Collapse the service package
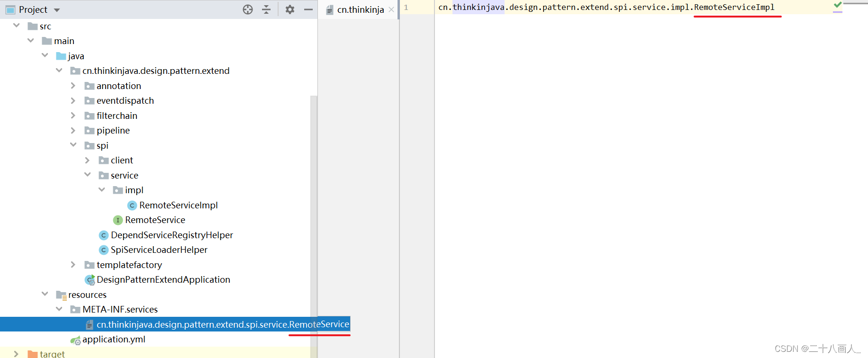The height and width of the screenshot is (358, 868). pyautogui.click(x=88, y=175)
